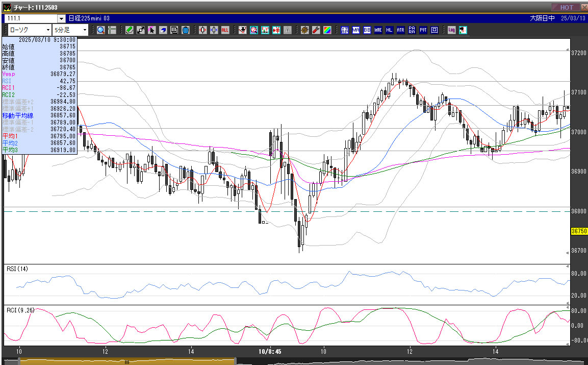Click the candle with blue arrows icon
The image size is (588, 365).
click(x=214, y=30)
